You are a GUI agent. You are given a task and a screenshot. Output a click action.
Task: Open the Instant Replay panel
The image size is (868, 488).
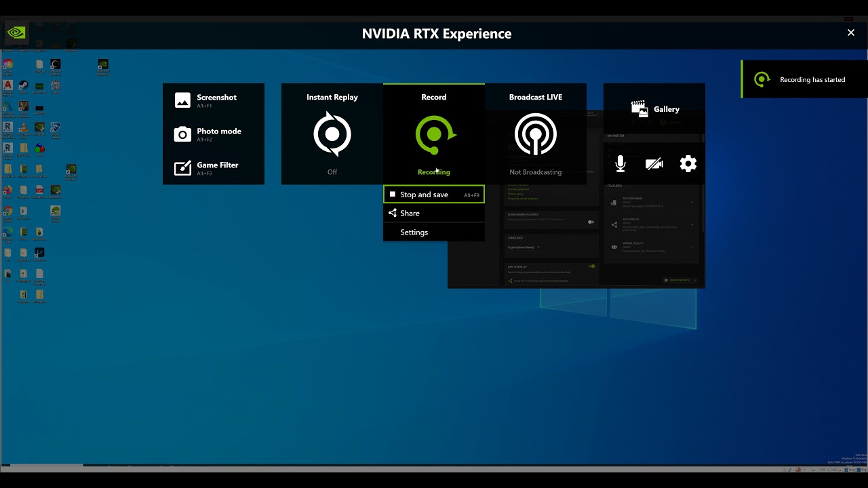point(332,134)
